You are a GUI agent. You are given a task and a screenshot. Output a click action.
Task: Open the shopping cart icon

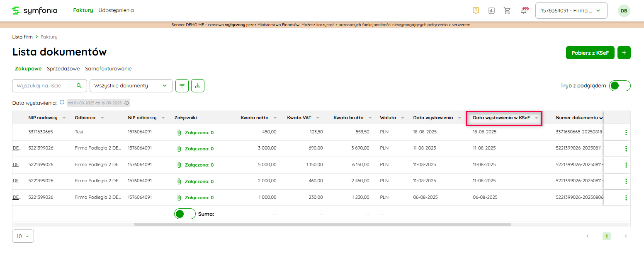pos(507,11)
